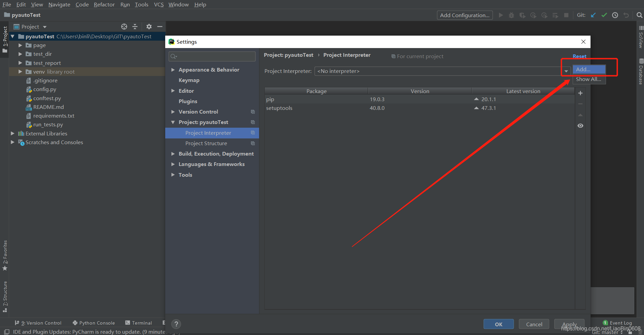The width and height of the screenshot is (644, 335).
Task: Select Keymap settings page
Action: pos(189,80)
